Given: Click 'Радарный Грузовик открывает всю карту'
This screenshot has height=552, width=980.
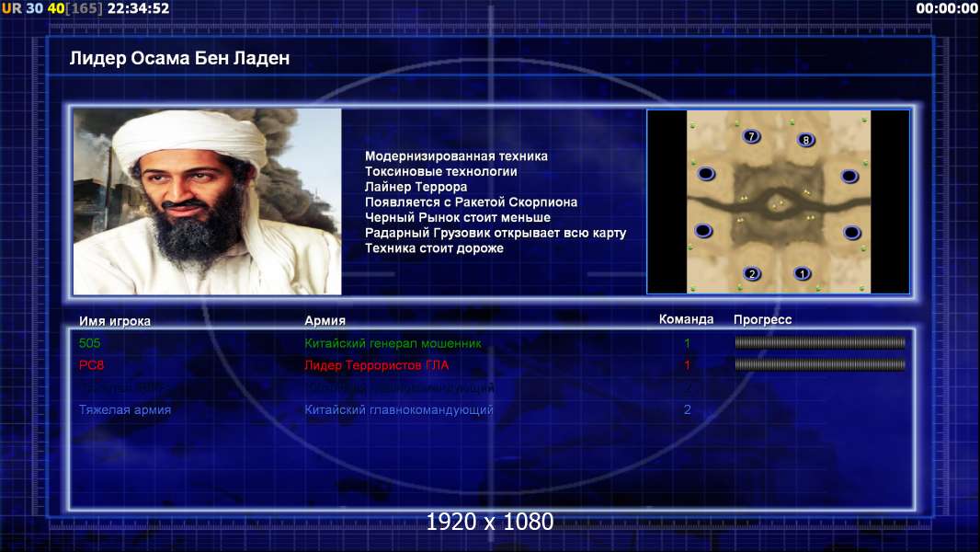Looking at the screenshot, I should [496, 233].
